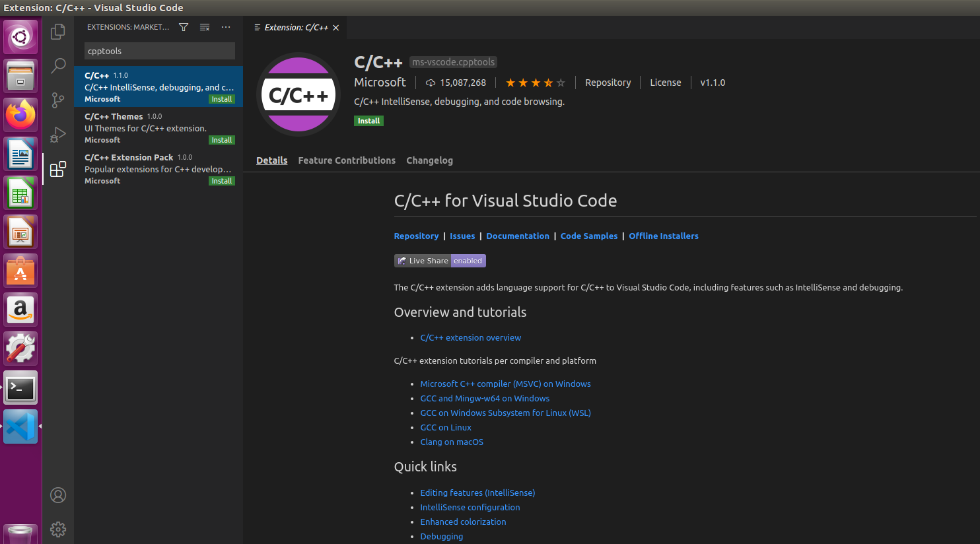Click the green Install button under description

368,121
